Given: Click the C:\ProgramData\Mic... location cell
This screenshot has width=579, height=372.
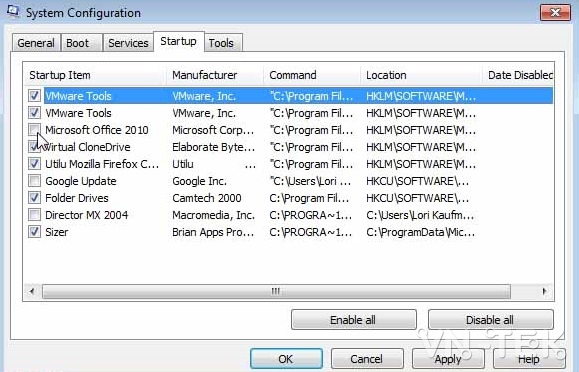Looking at the screenshot, I should tap(421, 232).
